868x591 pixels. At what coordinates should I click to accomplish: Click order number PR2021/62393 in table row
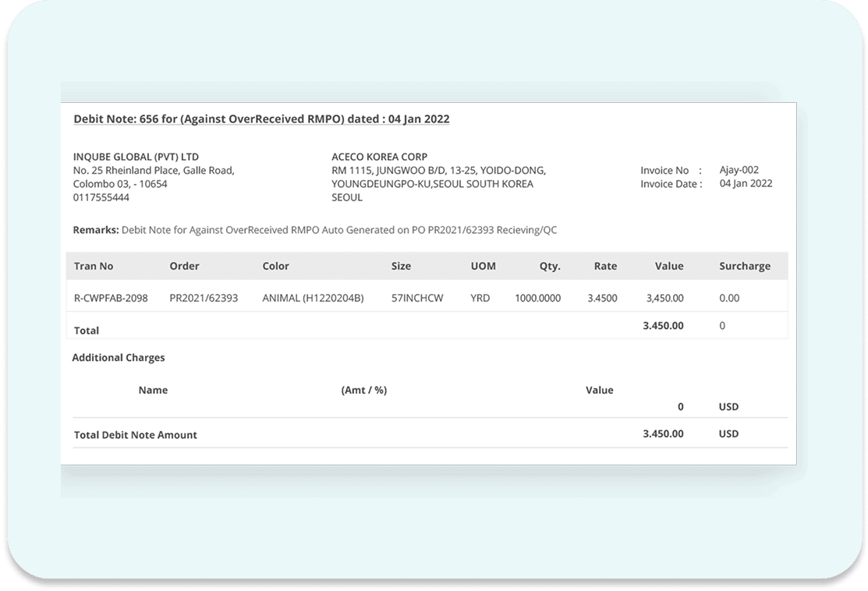[204, 298]
